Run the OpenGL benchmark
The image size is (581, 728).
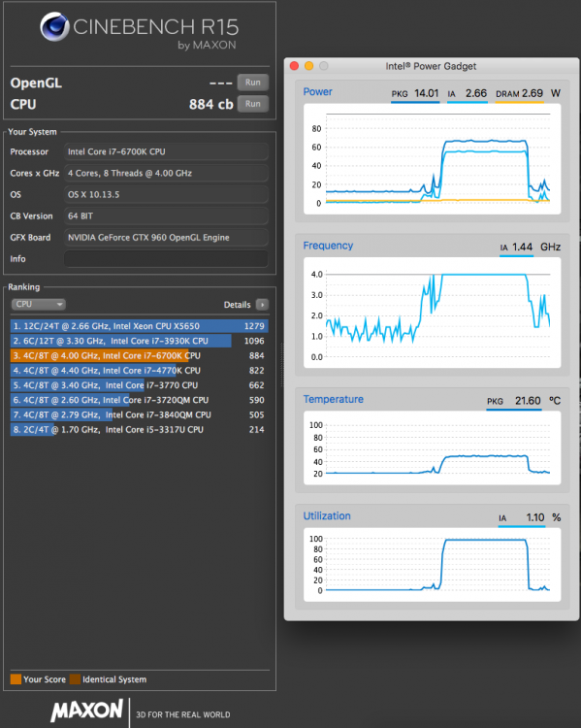(252, 83)
